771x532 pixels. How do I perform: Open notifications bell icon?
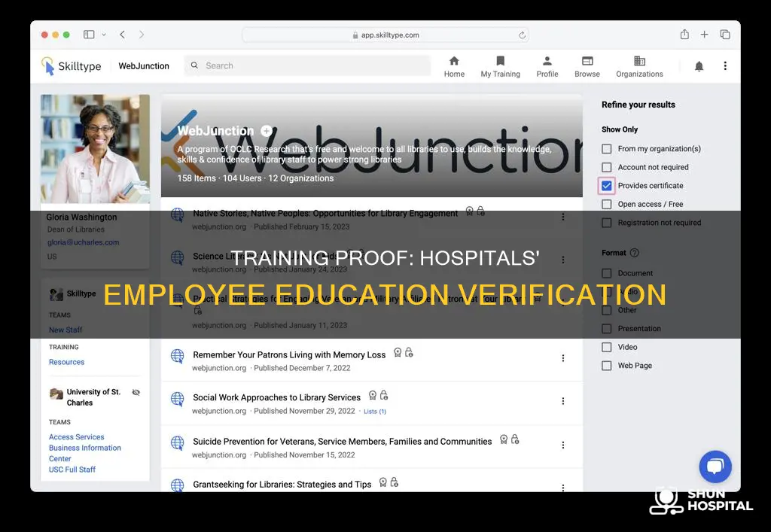click(x=699, y=66)
